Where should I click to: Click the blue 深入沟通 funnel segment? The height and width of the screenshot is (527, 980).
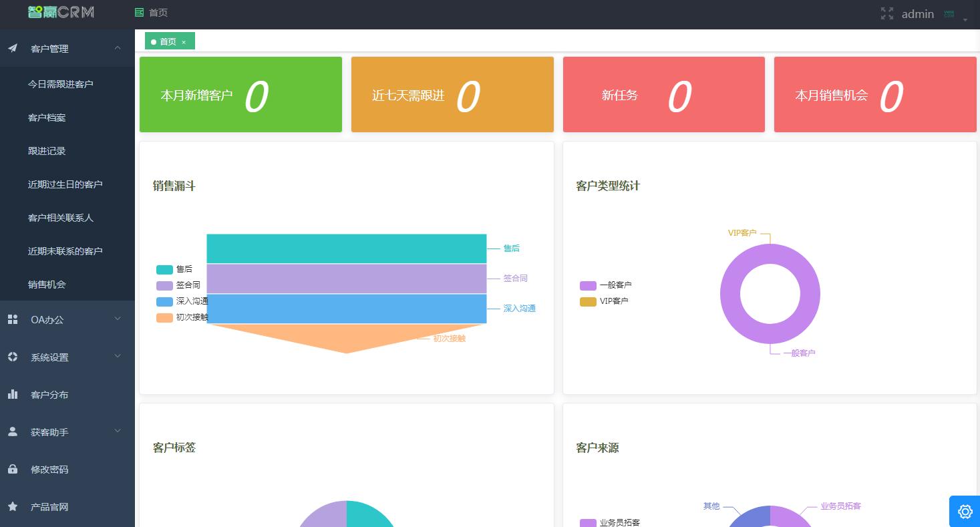point(347,309)
